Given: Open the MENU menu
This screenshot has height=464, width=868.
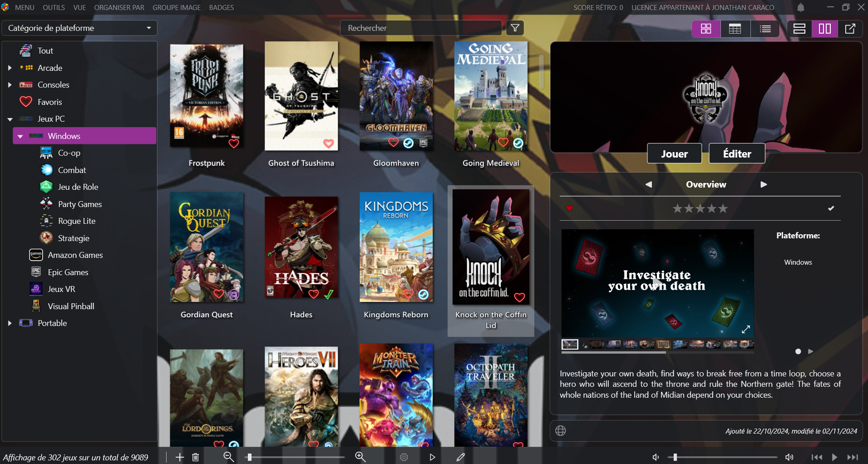Looking at the screenshot, I should 25,7.
